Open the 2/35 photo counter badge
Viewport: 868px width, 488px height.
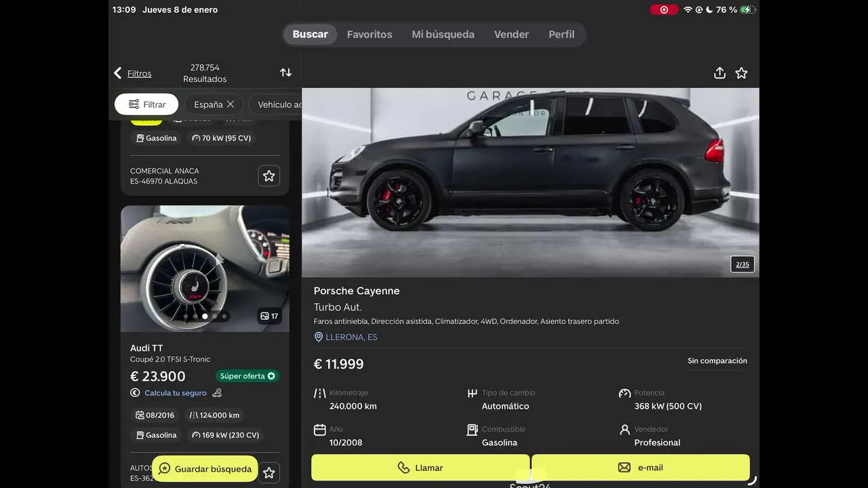tap(743, 264)
